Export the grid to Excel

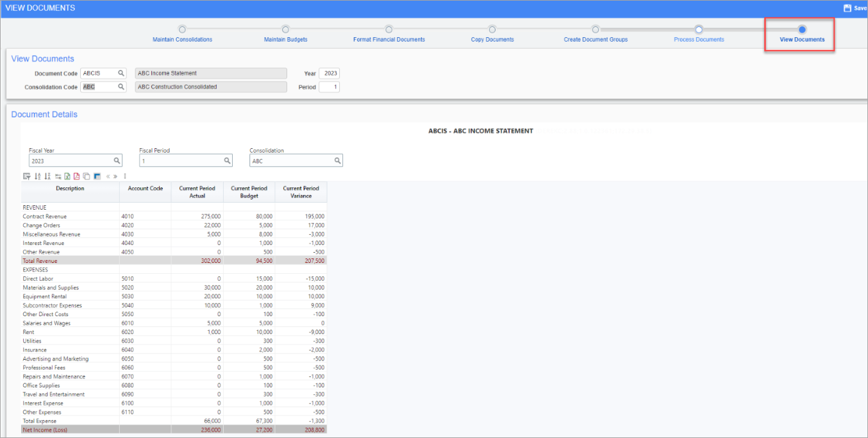click(67, 176)
